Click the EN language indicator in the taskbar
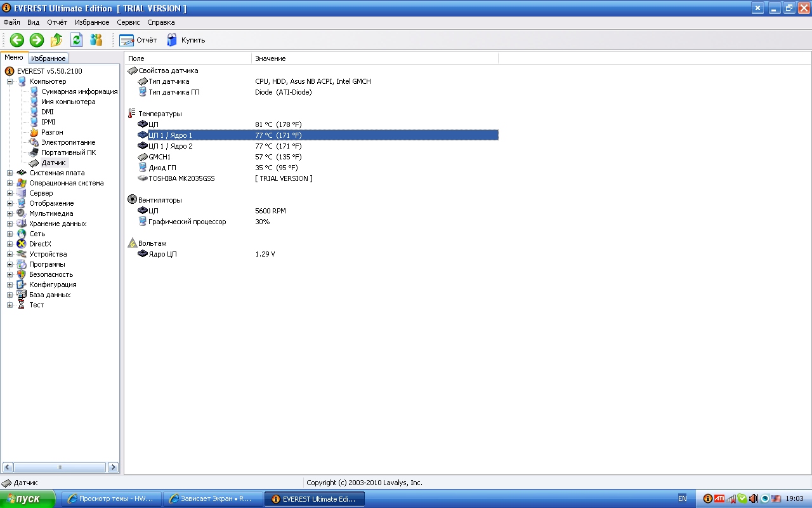The image size is (812, 508). pos(683,499)
